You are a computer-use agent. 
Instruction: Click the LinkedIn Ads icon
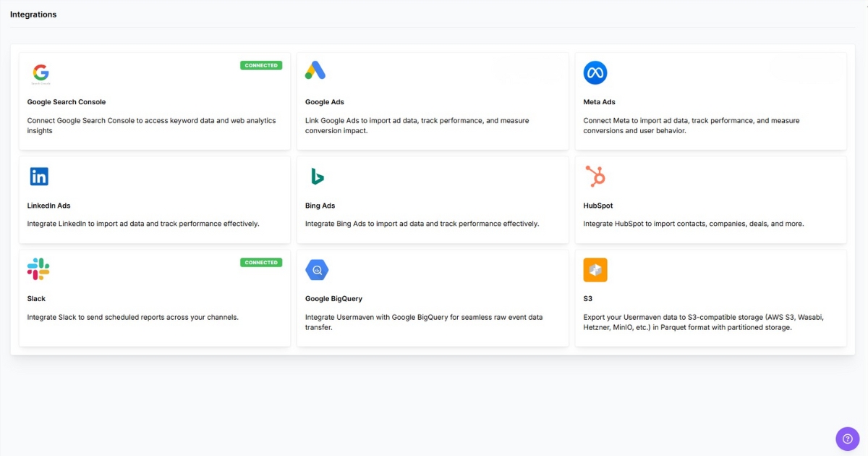point(38,175)
